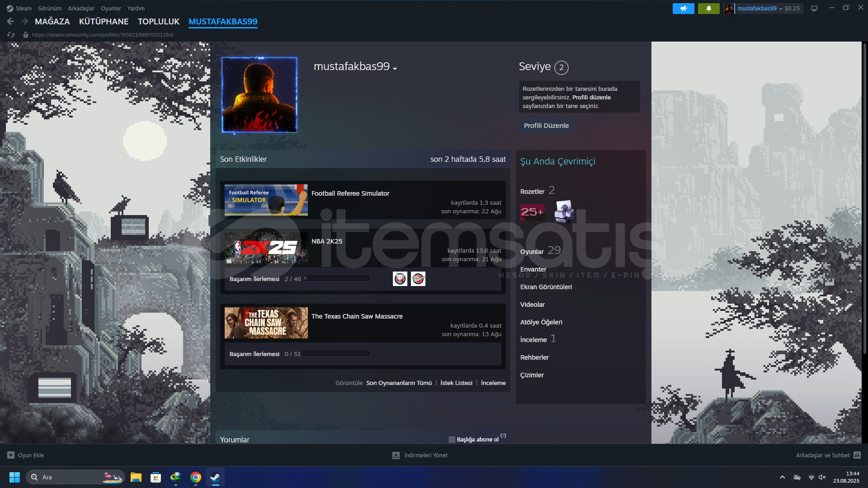Go to the KÜTÜPHANE tab
This screenshot has width=868, height=488.
pos(104,21)
